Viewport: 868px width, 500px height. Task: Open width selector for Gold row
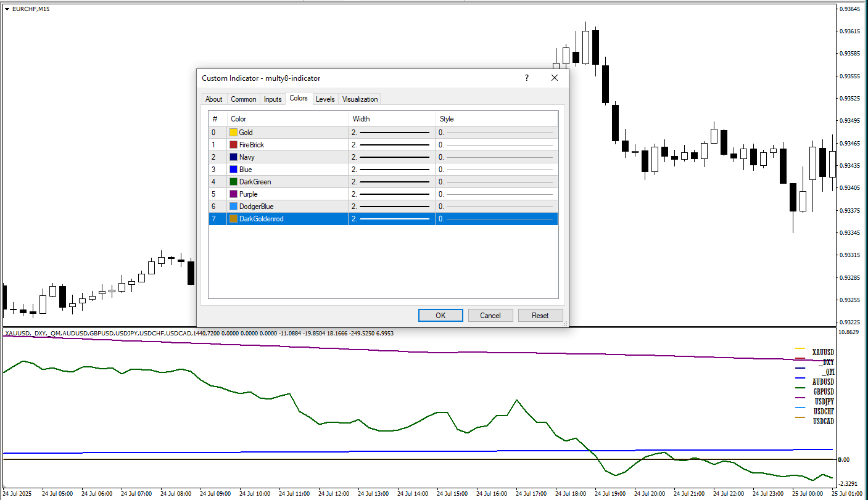(x=391, y=133)
